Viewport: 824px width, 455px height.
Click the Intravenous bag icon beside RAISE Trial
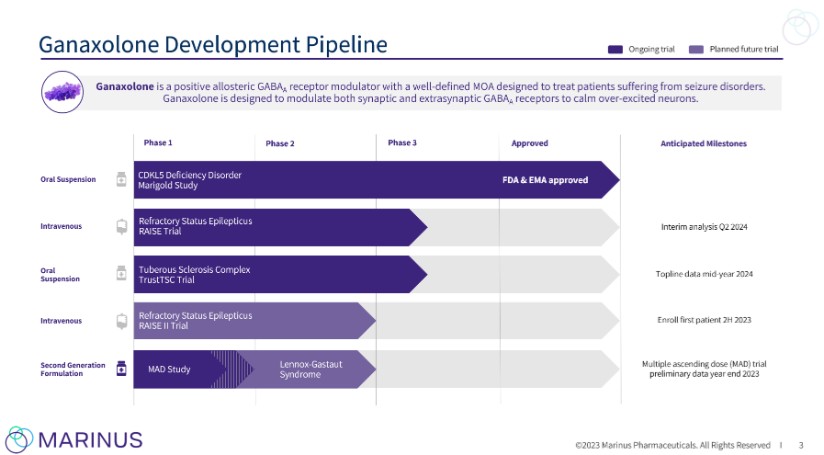(x=121, y=227)
